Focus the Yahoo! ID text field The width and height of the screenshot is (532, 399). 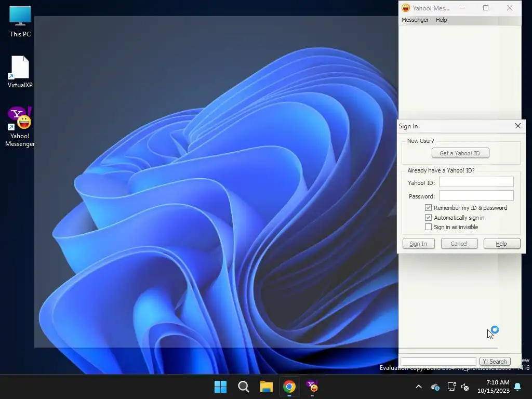pyautogui.click(x=476, y=182)
